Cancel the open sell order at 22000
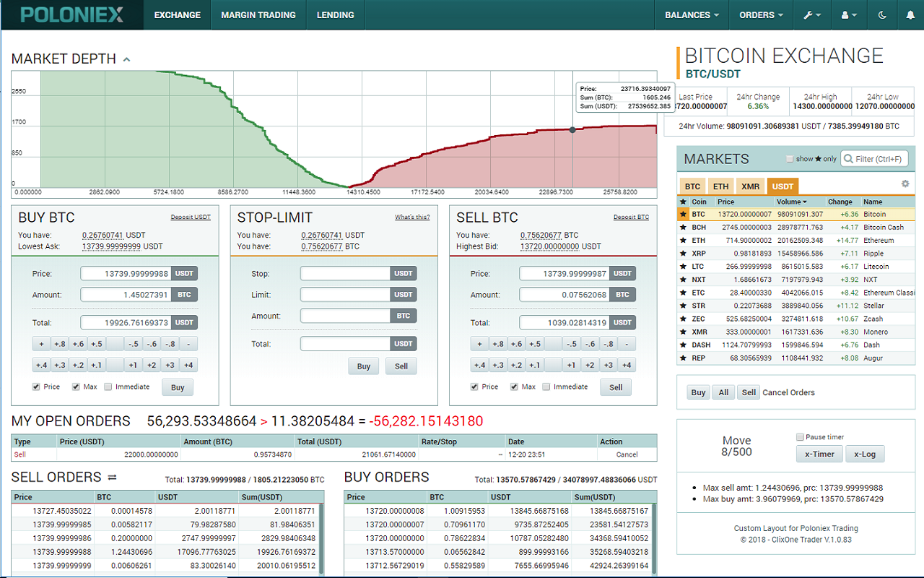The width and height of the screenshot is (924, 578). pyautogui.click(x=627, y=454)
